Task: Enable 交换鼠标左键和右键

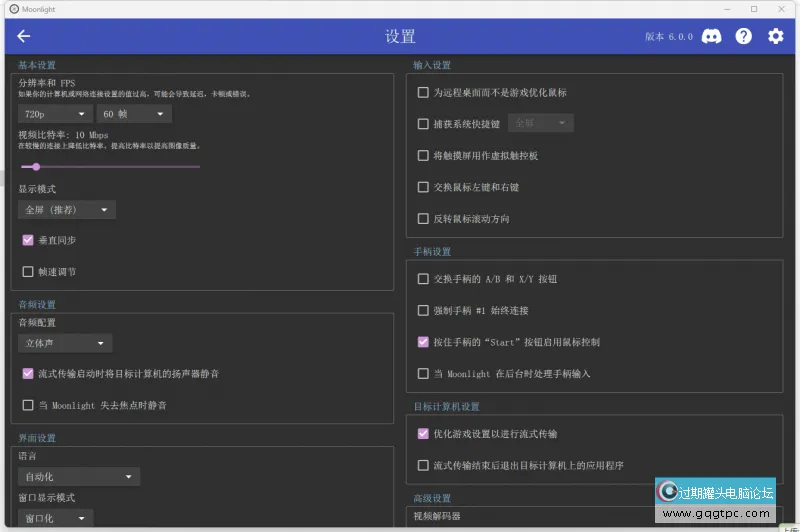Action: tap(423, 187)
